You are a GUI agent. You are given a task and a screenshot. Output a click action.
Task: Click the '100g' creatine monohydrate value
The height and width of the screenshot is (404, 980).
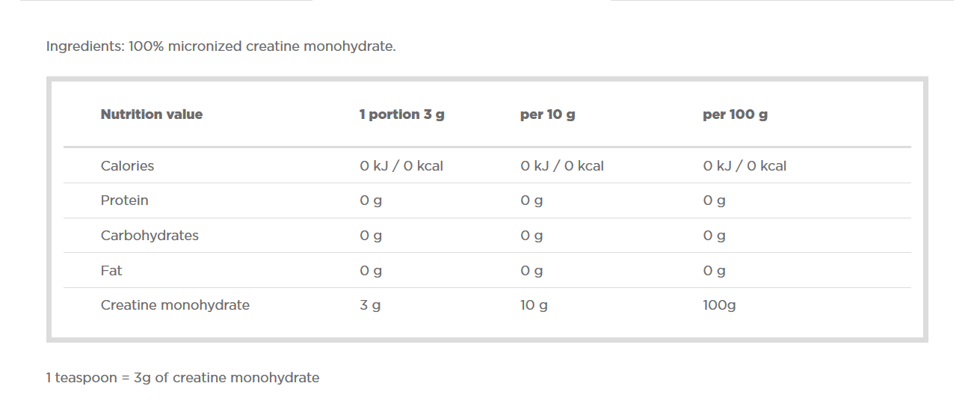coord(719,305)
